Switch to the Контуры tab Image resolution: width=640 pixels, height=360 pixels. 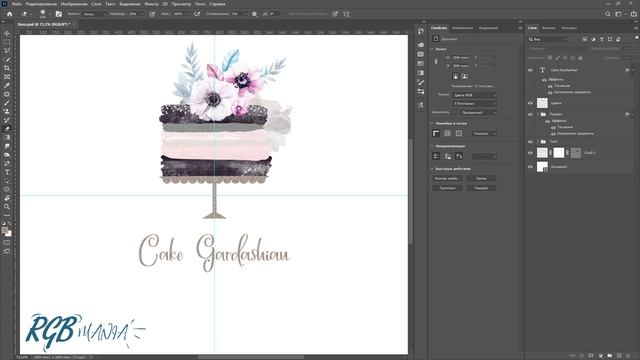pos(569,28)
